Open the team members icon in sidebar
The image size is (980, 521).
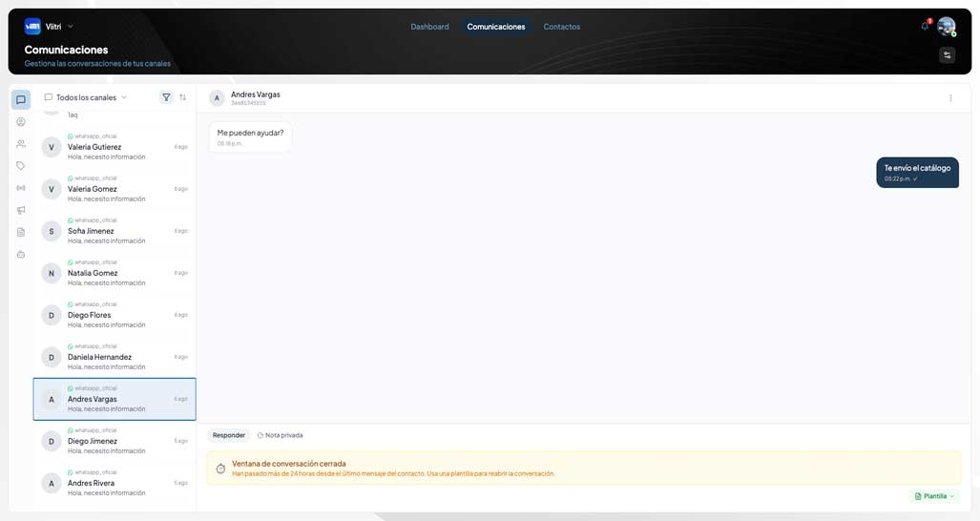(x=21, y=144)
